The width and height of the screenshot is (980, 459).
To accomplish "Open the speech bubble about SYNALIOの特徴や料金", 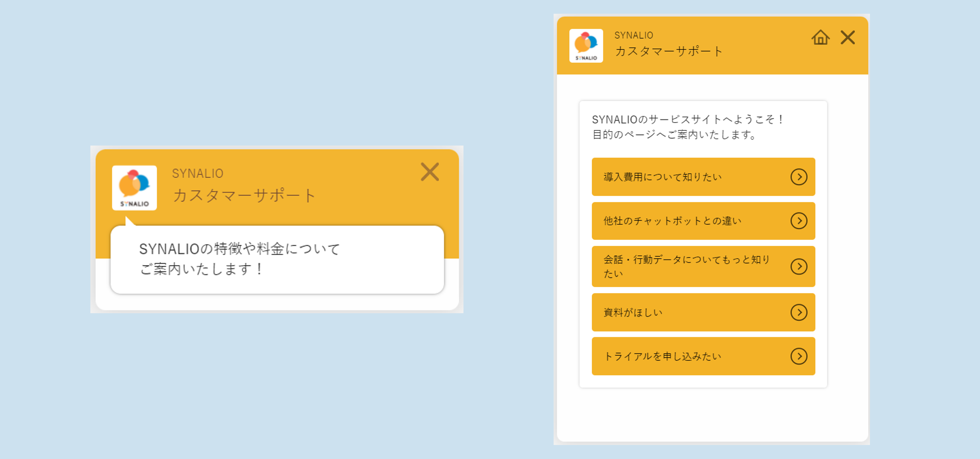I will point(277,259).
